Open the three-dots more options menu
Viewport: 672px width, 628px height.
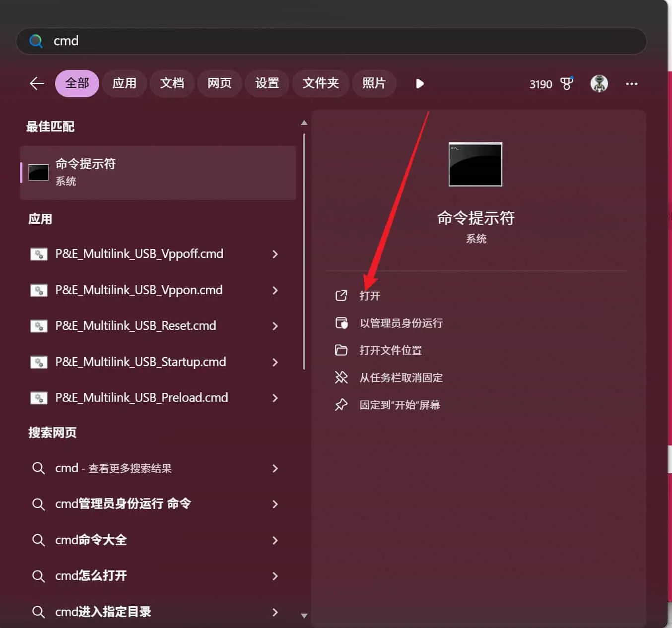click(x=631, y=84)
